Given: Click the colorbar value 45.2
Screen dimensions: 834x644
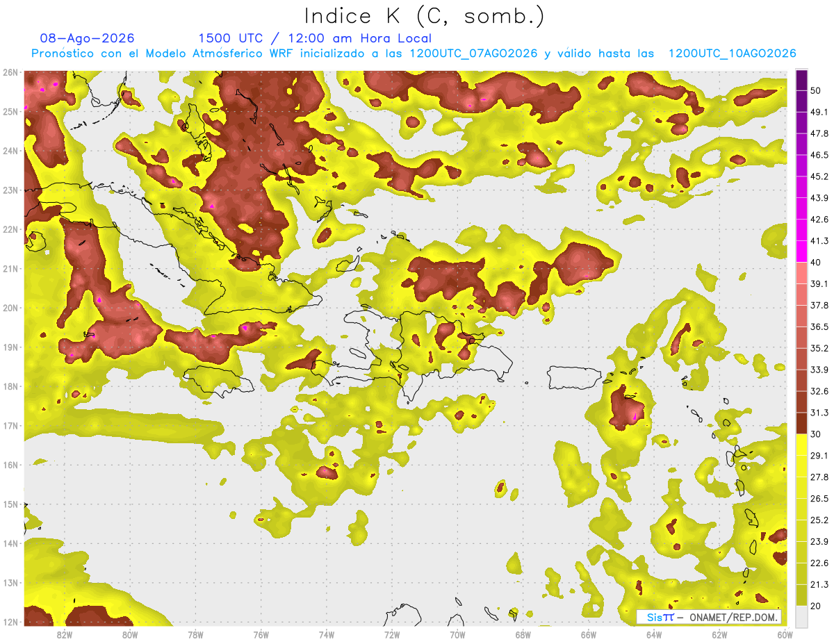Looking at the screenshot, I should point(819,176).
